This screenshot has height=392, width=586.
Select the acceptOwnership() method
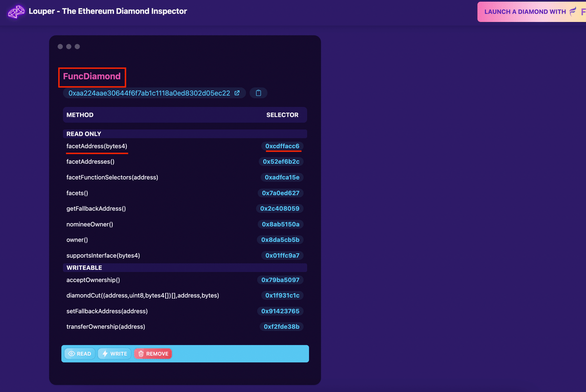pyautogui.click(x=93, y=280)
